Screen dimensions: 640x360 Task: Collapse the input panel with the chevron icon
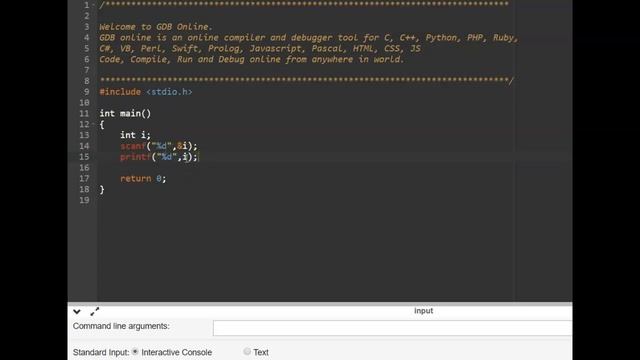(77, 312)
